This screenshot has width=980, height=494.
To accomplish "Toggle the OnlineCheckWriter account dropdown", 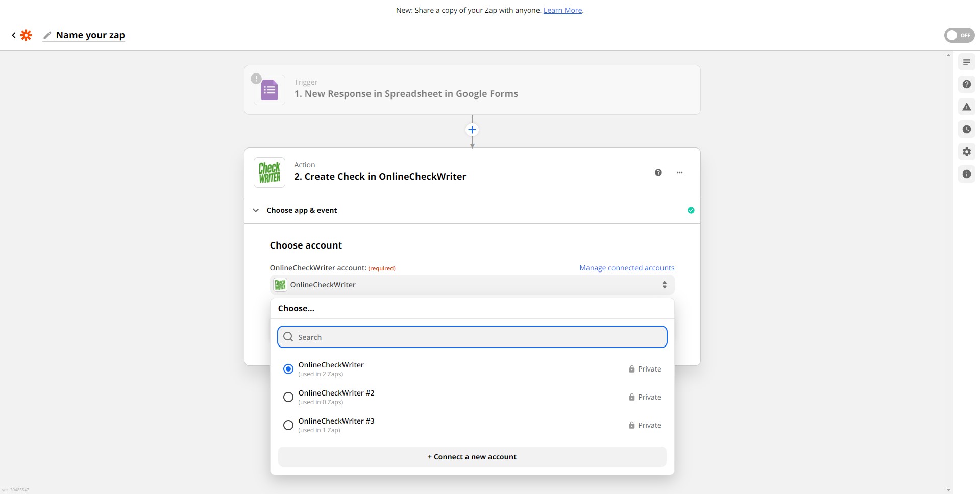I will 472,285.
